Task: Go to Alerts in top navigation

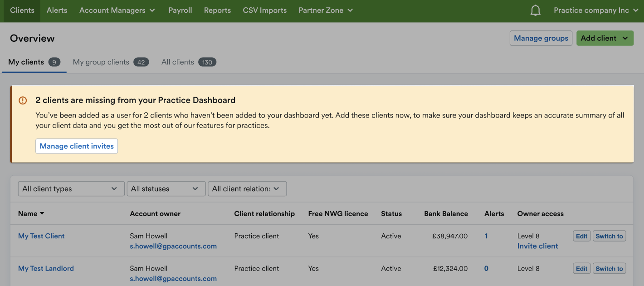Action: coord(57,10)
